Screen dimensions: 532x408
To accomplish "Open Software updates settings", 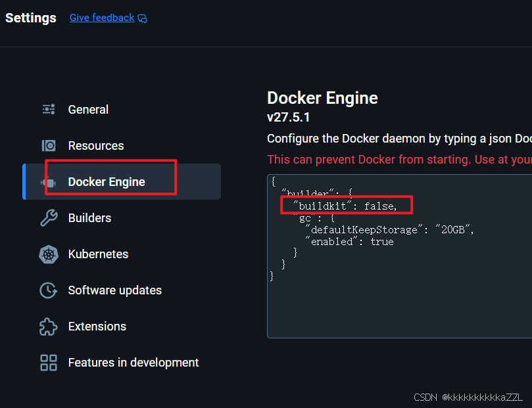I will (122, 290).
